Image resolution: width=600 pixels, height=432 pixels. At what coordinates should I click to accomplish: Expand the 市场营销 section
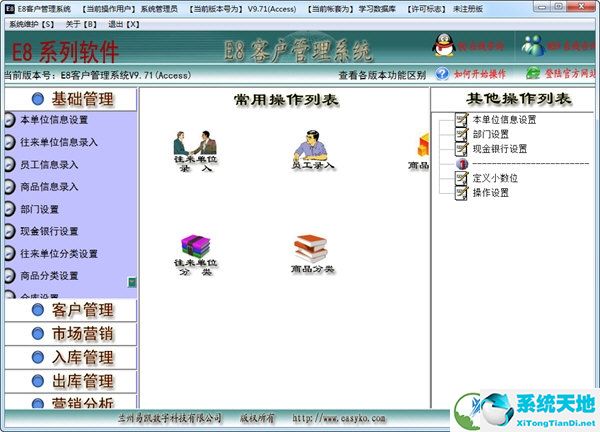click(x=71, y=334)
